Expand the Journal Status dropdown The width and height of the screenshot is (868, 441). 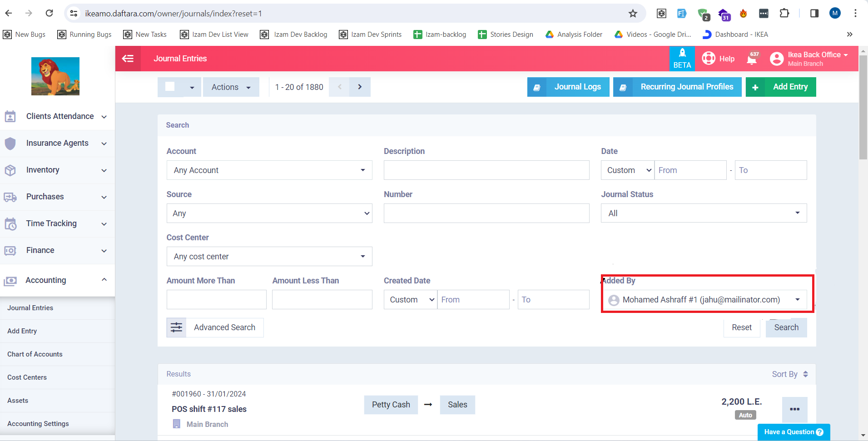tap(704, 213)
